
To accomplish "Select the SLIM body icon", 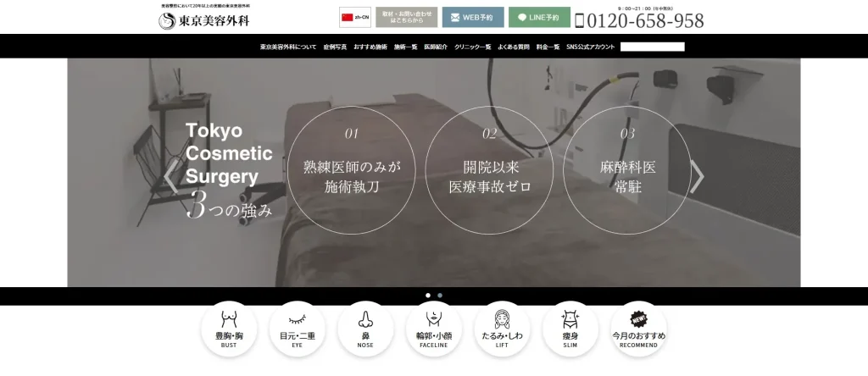I will coord(570,329).
